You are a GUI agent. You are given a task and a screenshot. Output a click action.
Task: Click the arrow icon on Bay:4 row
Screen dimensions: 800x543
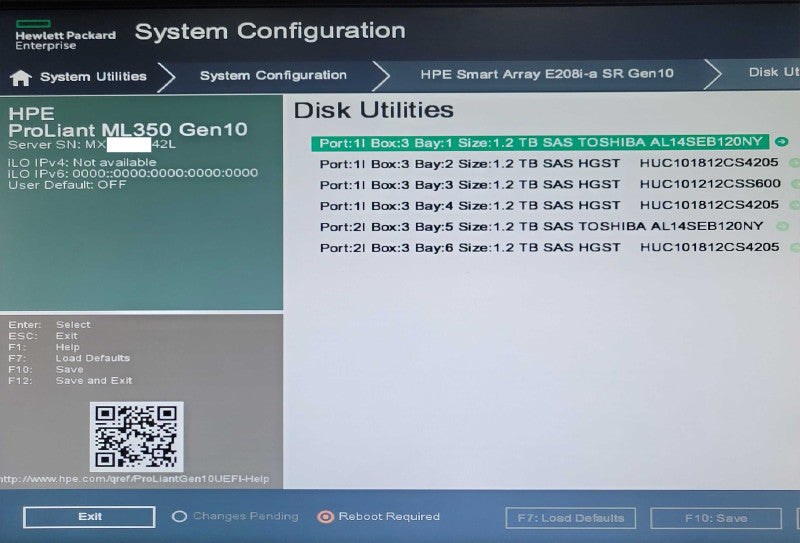(794, 205)
